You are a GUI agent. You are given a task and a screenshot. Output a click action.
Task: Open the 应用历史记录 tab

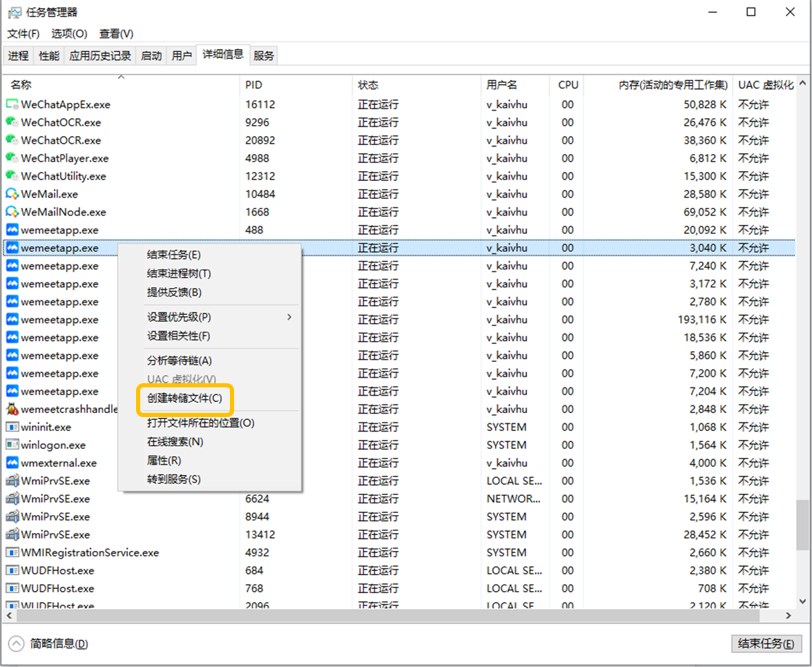pyautogui.click(x=100, y=55)
